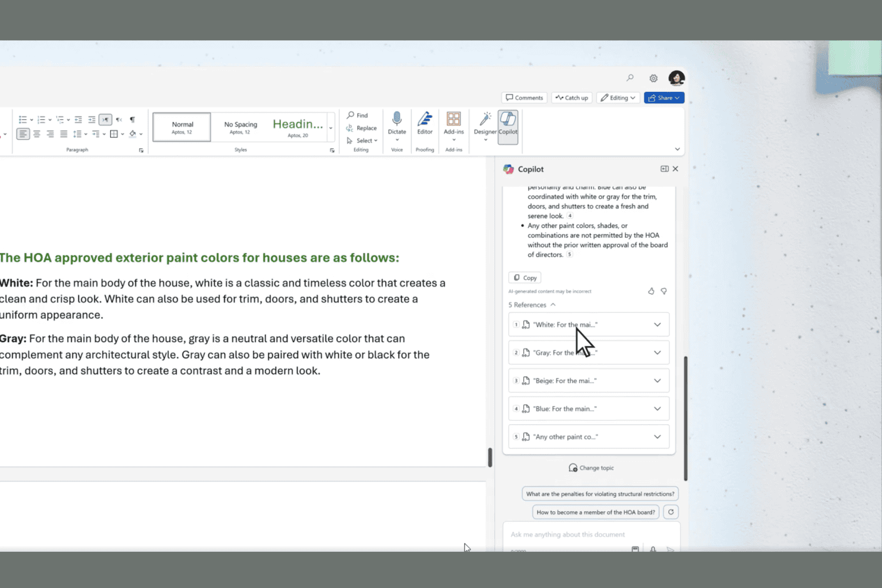882x588 pixels.
Task: Apply the Heading style
Action: (x=297, y=127)
